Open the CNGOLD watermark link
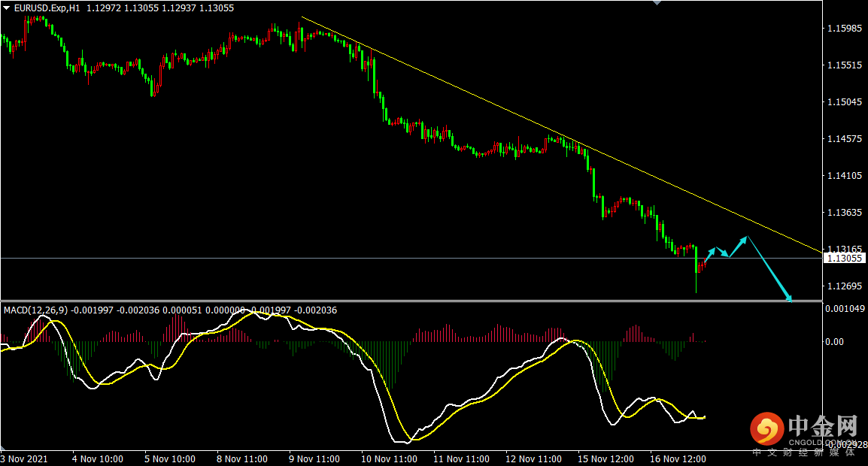This screenshot has height=466, width=868. (822, 443)
